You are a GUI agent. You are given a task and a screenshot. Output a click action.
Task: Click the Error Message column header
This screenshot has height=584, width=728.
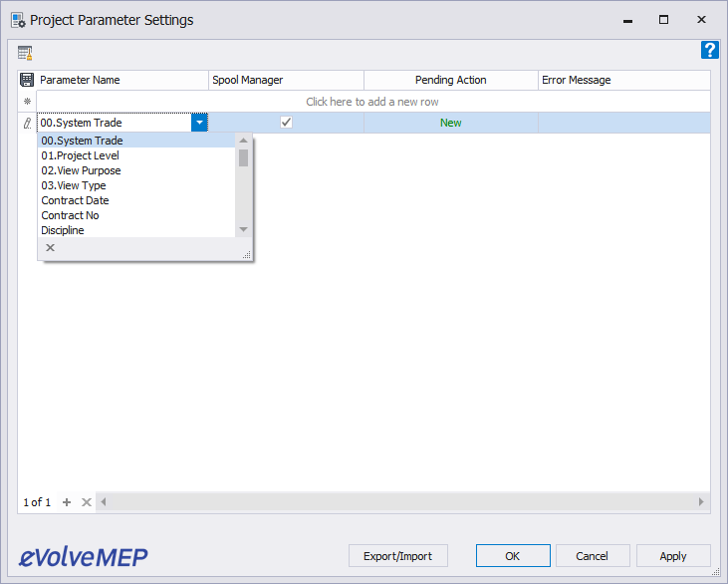(x=624, y=80)
